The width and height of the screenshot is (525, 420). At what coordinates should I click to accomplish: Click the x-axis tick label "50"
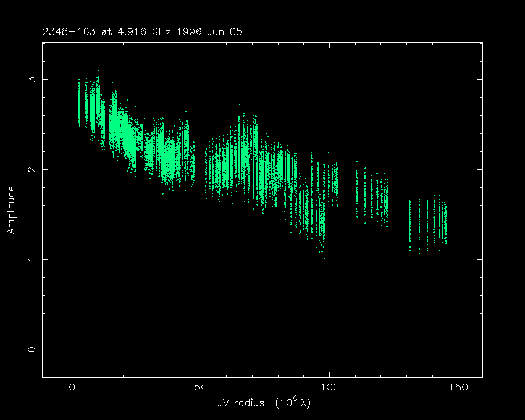pos(201,388)
